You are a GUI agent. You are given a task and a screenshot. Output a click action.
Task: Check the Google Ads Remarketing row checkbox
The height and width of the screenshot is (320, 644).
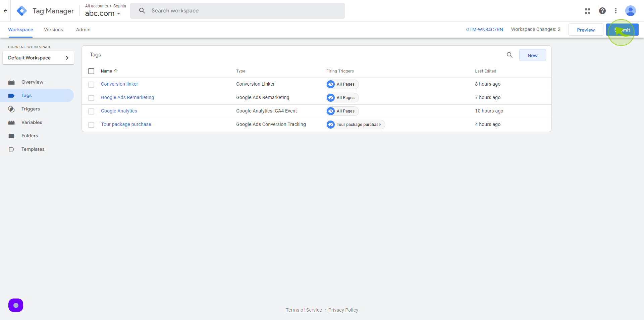(91, 98)
